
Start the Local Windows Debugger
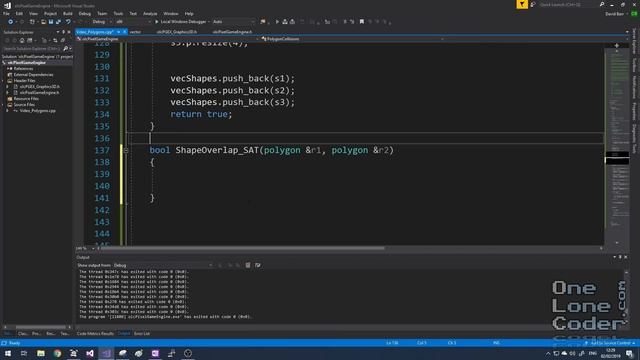coord(181,22)
